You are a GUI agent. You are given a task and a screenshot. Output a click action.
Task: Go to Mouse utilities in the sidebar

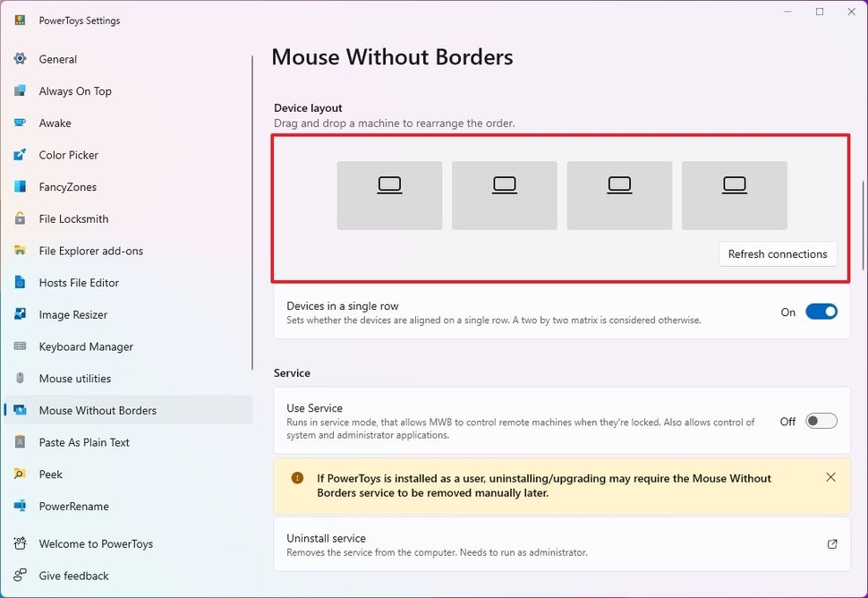(x=75, y=379)
